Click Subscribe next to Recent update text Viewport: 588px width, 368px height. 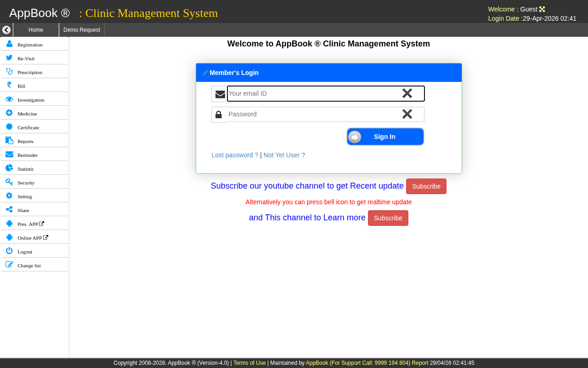click(x=426, y=186)
